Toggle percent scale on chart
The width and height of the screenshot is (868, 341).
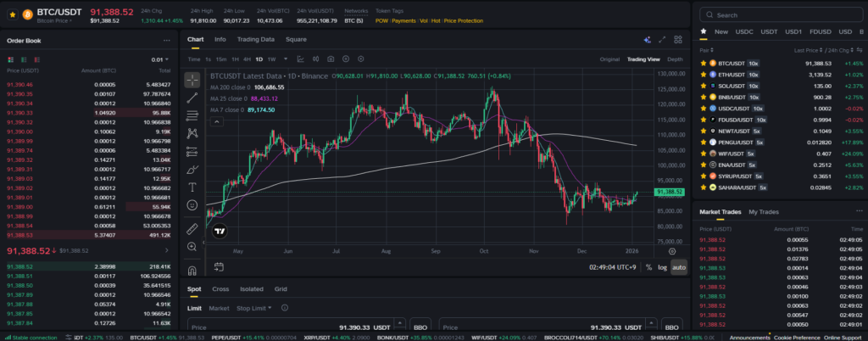648,267
